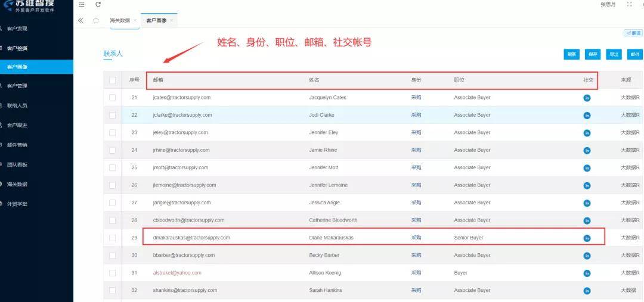This screenshot has width=644, height=302.
Task: Expand the 客户挖掘 sidebar menu
Action: (x=18, y=48)
